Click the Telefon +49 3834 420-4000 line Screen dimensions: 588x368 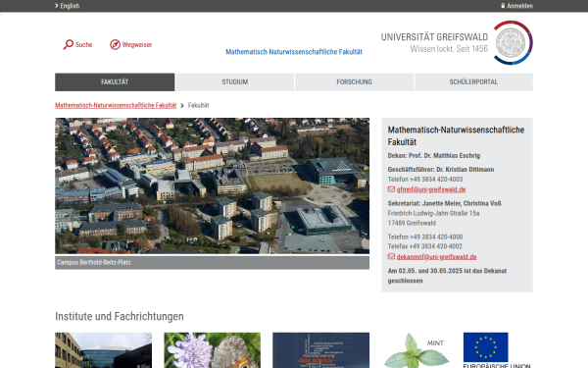(x=425, y=237)
